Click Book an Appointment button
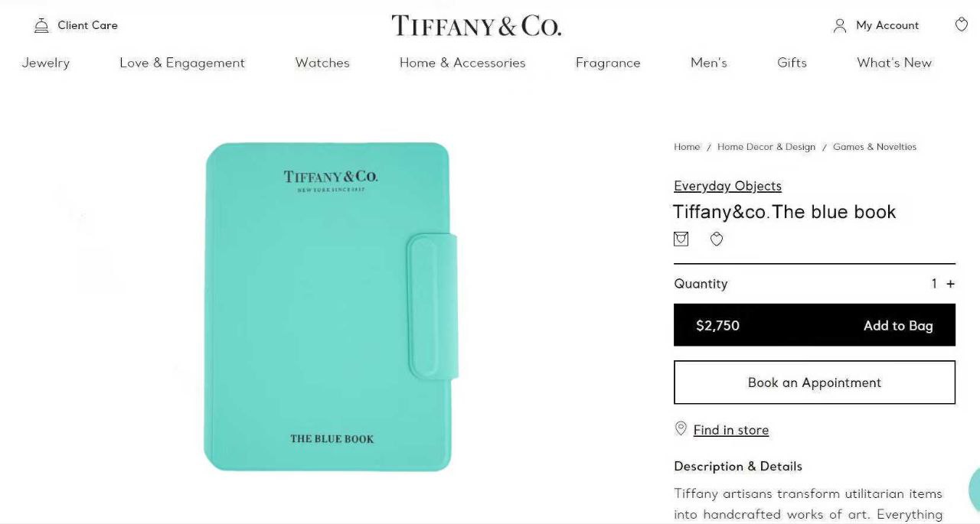980x524 pixels. pos(815,382)
